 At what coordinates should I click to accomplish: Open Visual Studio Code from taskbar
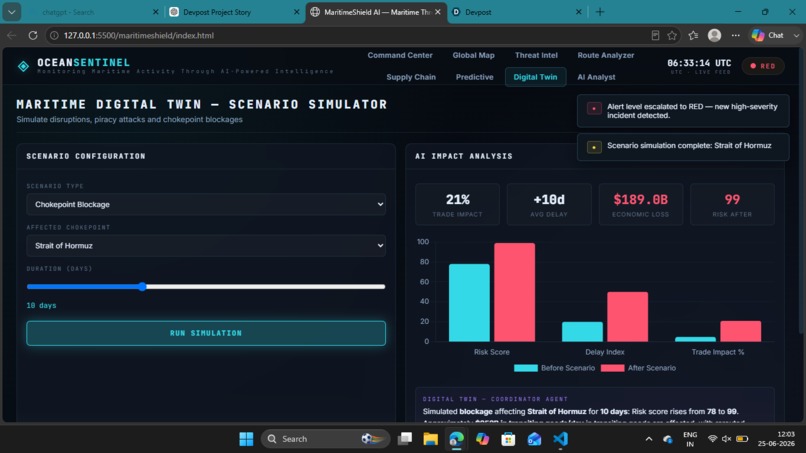(x=560, y=439)
